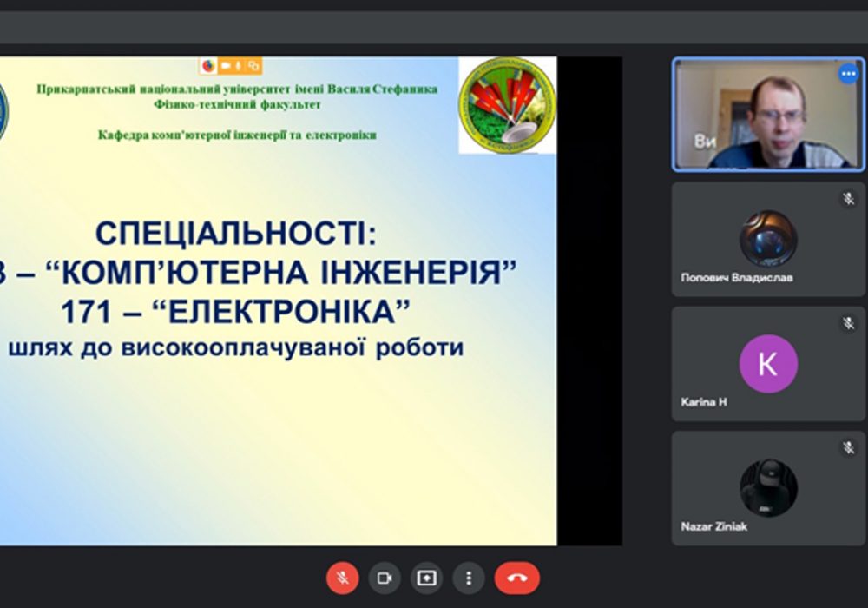The image size is (868, 608).
Task: Unmute the microphone in the call controls
Action: tap(343, 578)
